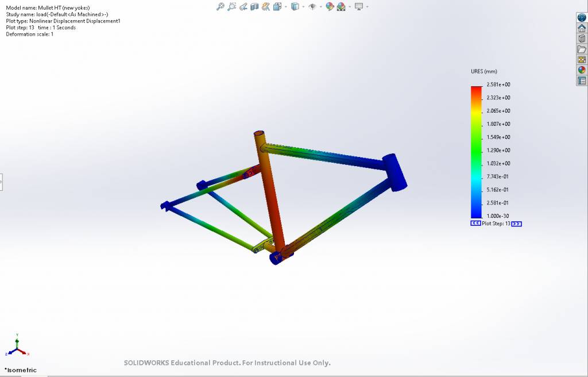This screenshot has width=588, height=377.
Task: Select the Zoom to Area tool
Action: [231, 7]
